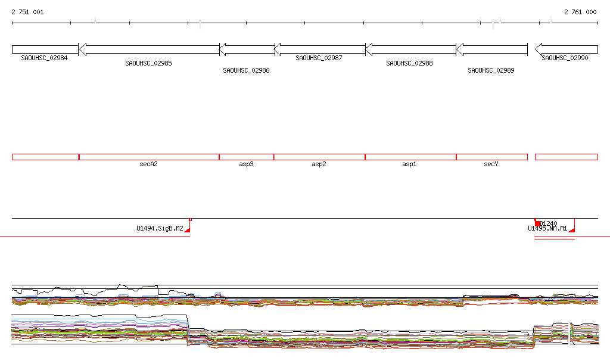
Task: Select the red asp2 annotation box
Action: coord(320,157)
